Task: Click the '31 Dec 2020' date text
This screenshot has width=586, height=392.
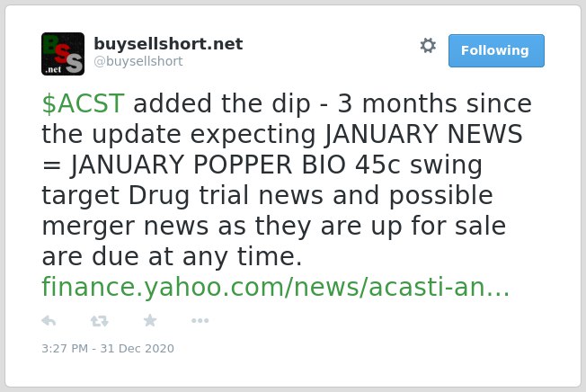Action: (138, 348)
